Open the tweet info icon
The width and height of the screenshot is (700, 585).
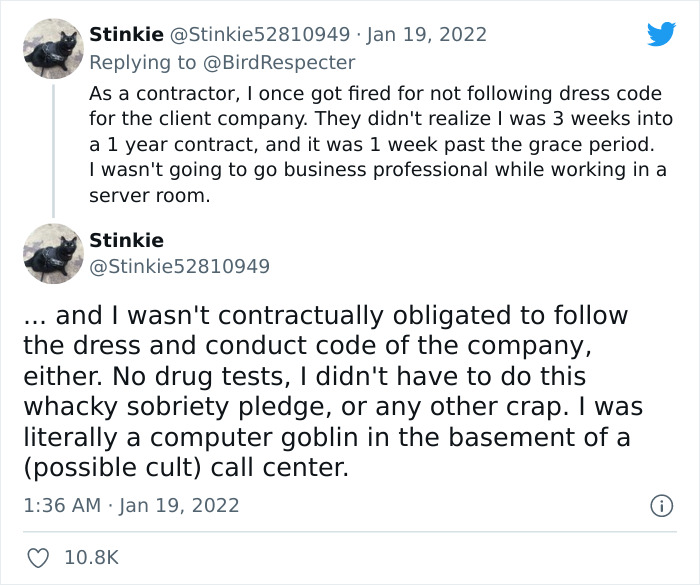(661, 506)
